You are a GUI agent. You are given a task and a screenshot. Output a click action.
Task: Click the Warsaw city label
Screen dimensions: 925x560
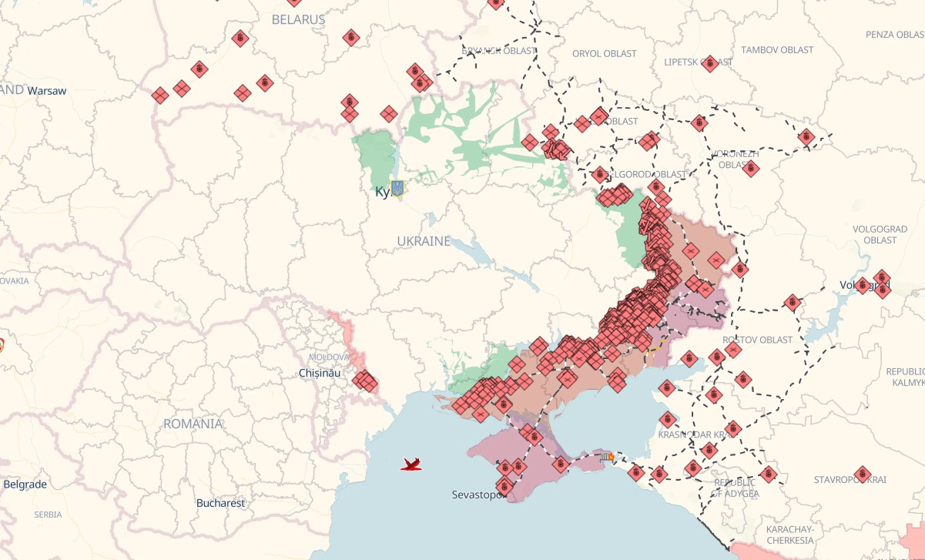[47, 91]
